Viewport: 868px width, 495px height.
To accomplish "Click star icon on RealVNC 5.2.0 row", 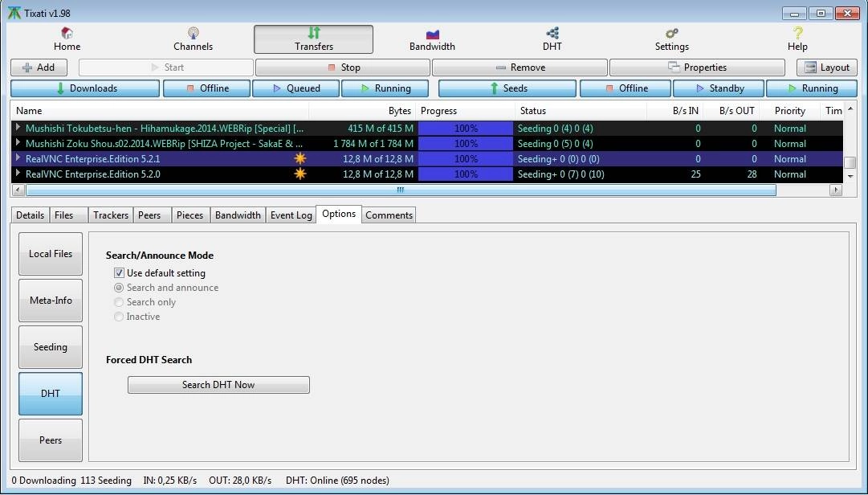I will [300, 174].
